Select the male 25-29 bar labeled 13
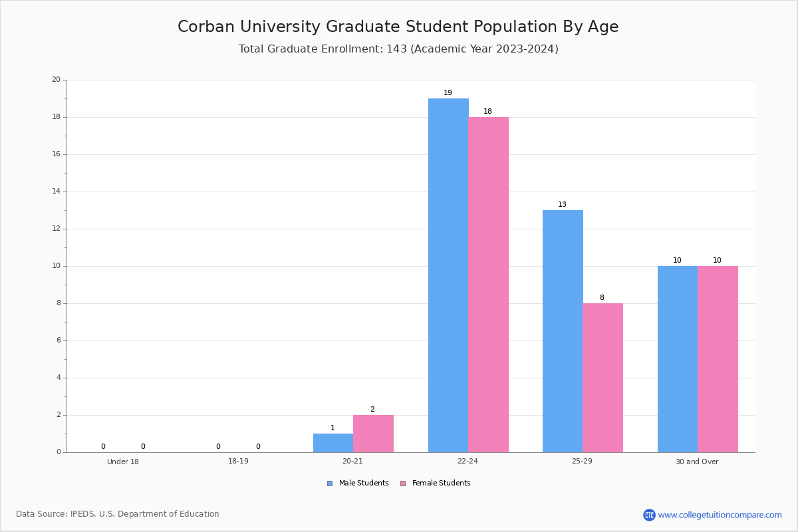This screenshot has width=798, height=532. 563,331
